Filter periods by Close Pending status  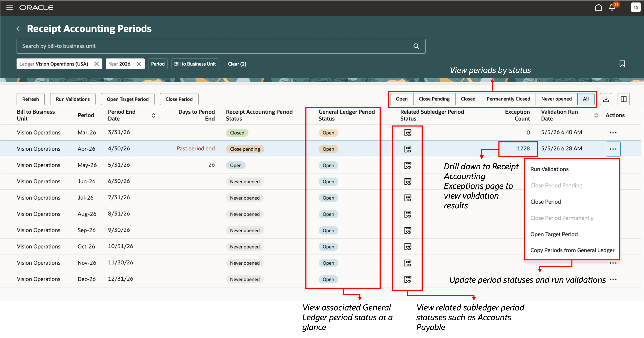coord(434,99)
